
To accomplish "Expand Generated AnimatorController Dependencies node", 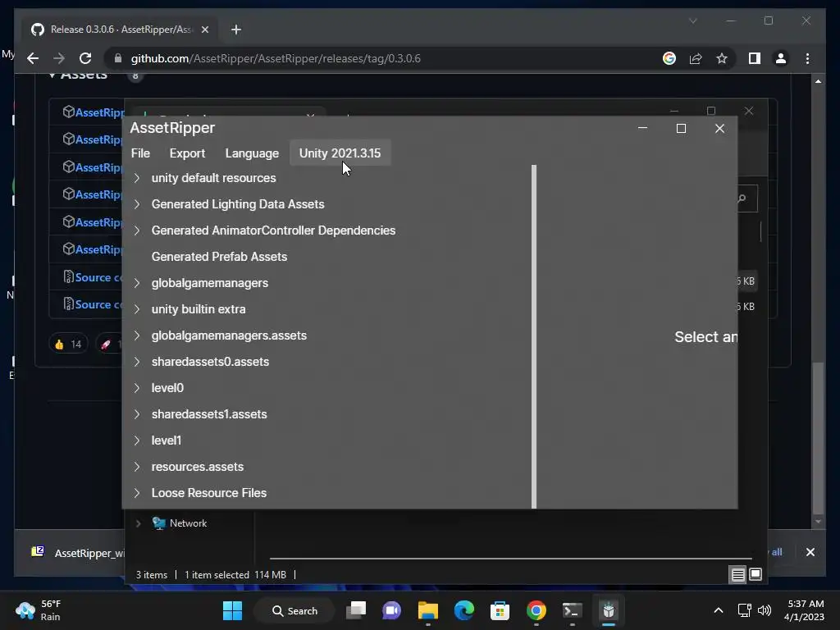I will tap(137, 231).
